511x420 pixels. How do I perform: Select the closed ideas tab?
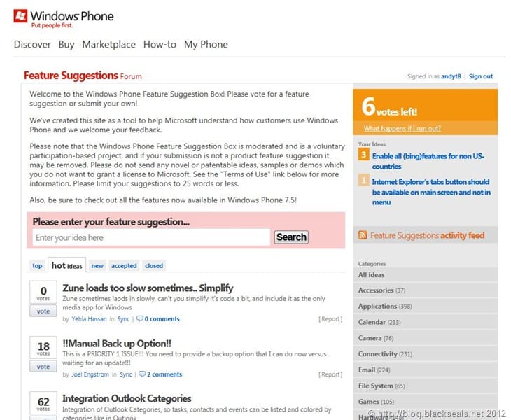click(154, 266)
